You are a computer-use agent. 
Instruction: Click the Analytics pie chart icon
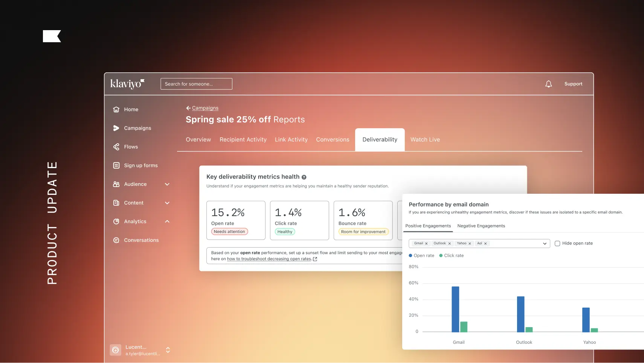click(x=116, y=221)
